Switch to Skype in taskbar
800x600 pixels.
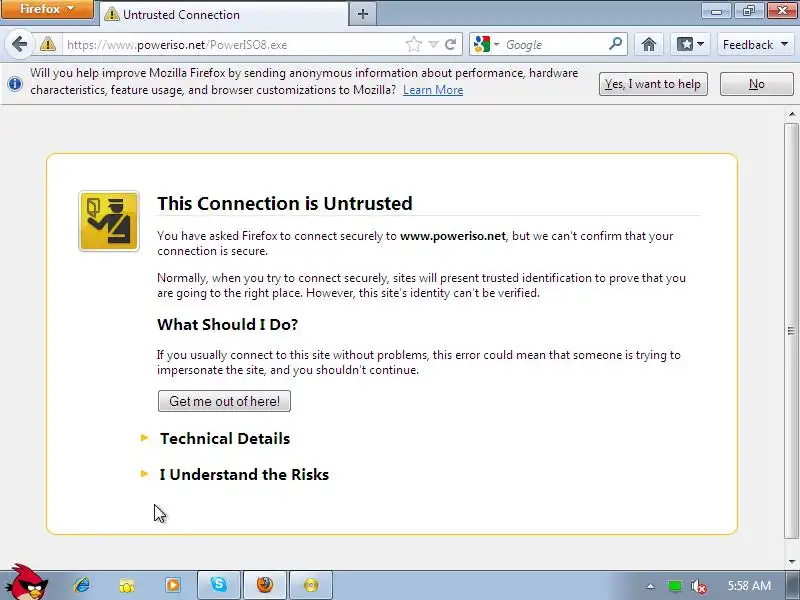coord(219,585)
